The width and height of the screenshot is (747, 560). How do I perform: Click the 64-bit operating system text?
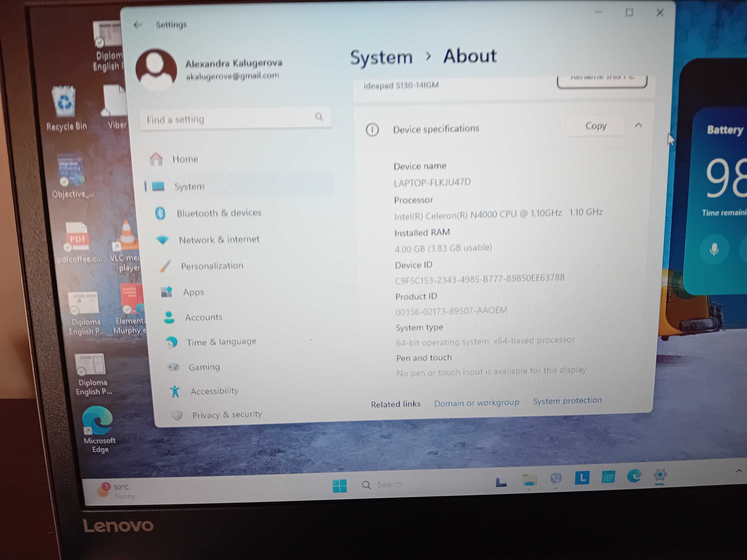point(485,341)
